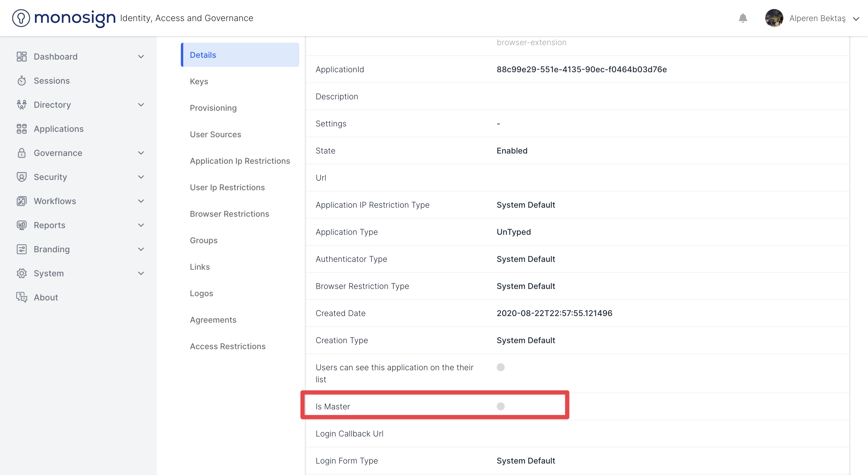868x475 pixels.
Task: Click the Workflows sidebar icon
Action: (x=22, y=201)
